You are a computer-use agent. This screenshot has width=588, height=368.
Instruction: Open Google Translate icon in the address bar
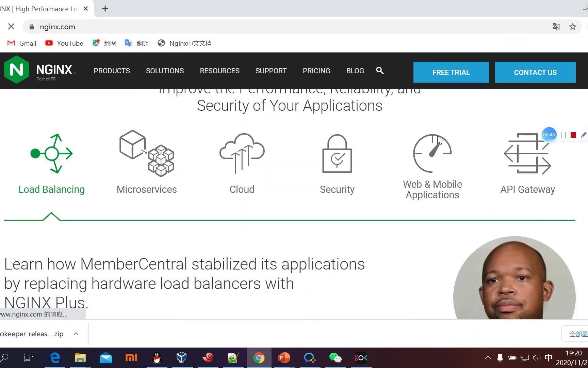click(x=556, y=26)
